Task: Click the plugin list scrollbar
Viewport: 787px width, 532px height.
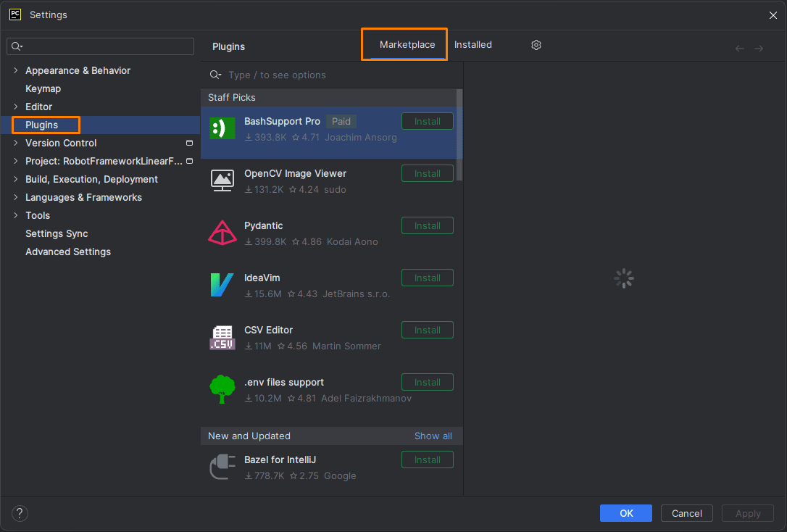Action: point(459,135)
